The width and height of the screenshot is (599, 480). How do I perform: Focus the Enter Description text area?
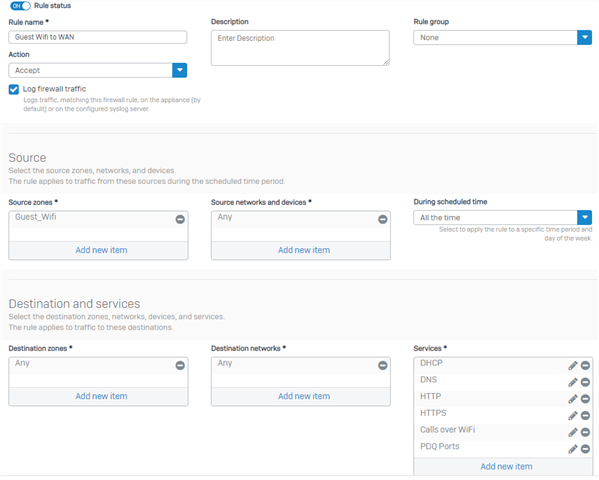[300, 48]
